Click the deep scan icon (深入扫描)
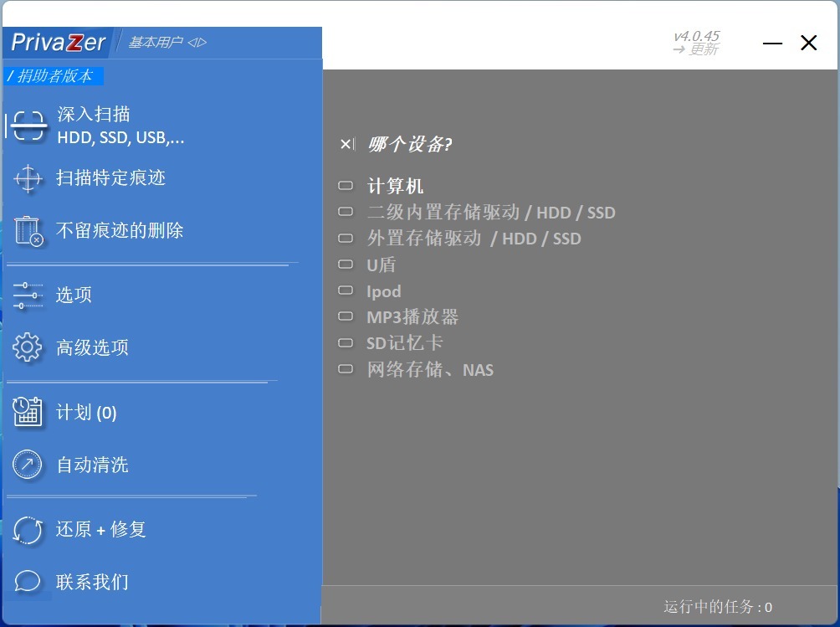The width and height of the screenshot is (840, 627). pyautogui.click(x=28, y=126)
